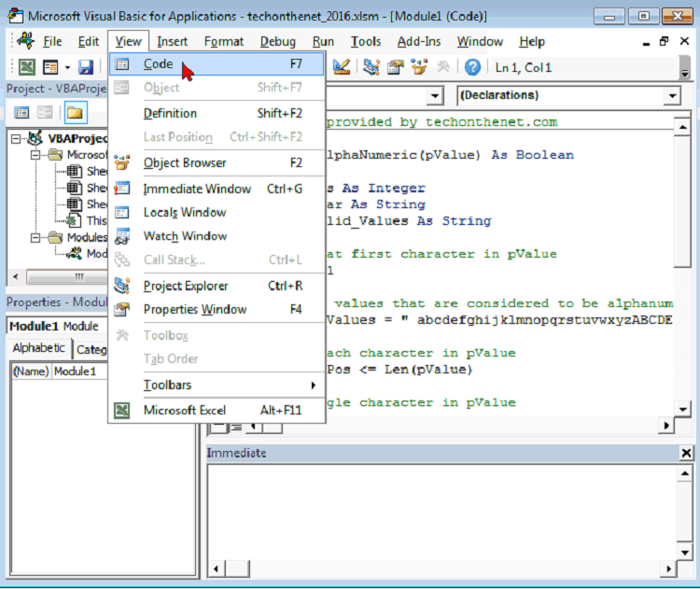Click the Properties Window toolbar icon

pos(395,67)
